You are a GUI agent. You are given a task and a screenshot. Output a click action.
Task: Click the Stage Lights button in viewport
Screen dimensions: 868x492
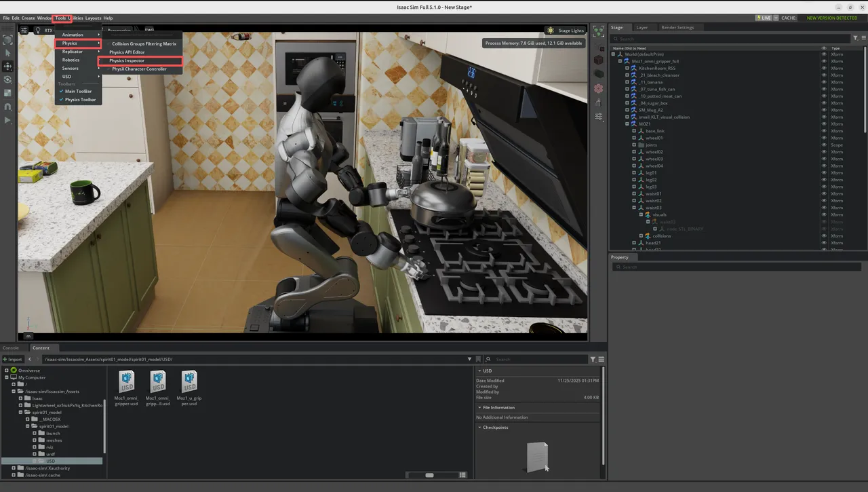coord(566,31)
